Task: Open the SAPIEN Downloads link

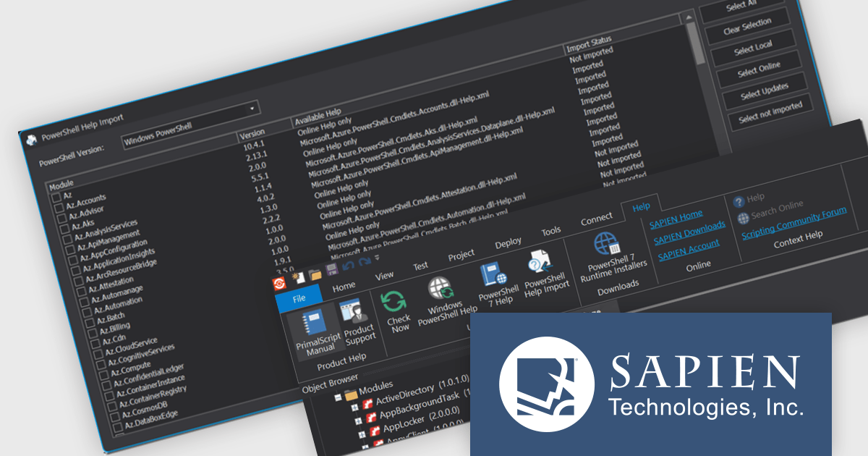Action: 689,233
